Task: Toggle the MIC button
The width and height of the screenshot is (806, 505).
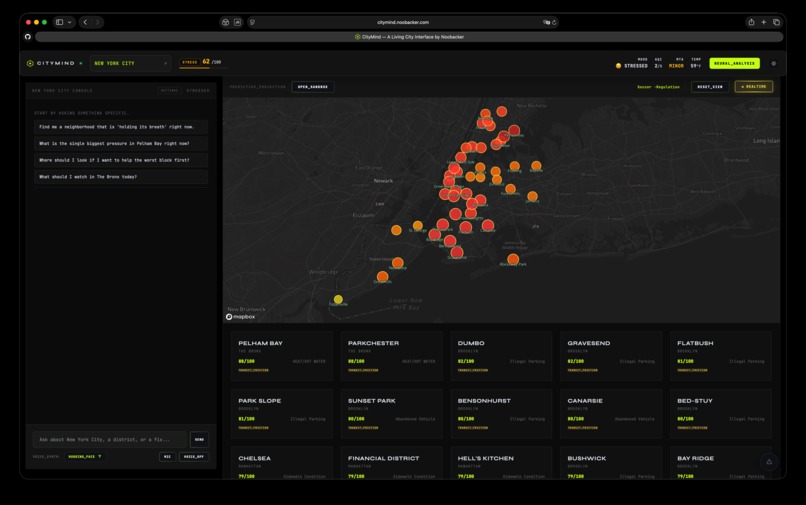Action: 167,457
